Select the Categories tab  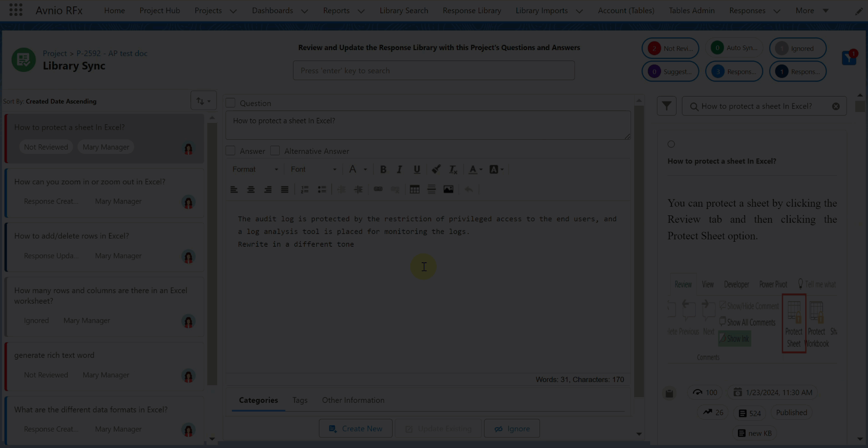point(258,400)
